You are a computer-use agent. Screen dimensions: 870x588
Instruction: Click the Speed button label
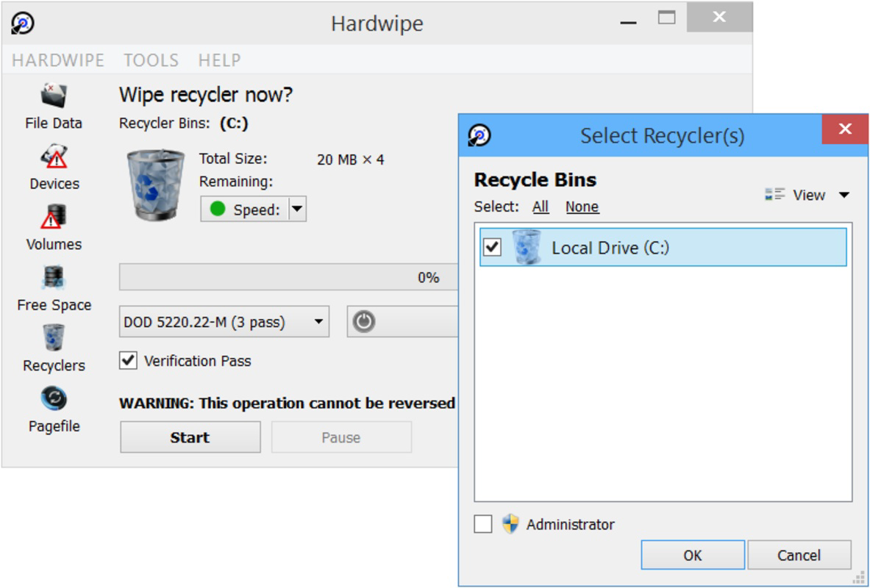coord(257,209)
